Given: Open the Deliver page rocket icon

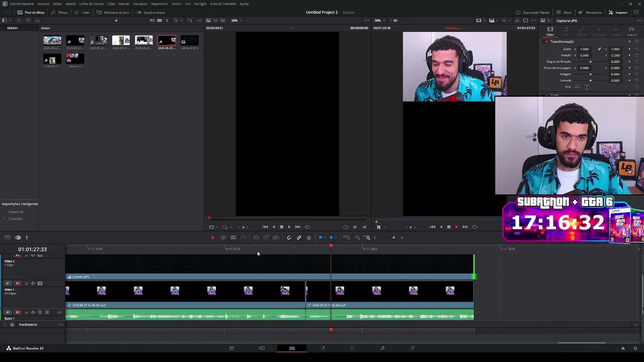Looking at the screenshot, I should 413,348.
